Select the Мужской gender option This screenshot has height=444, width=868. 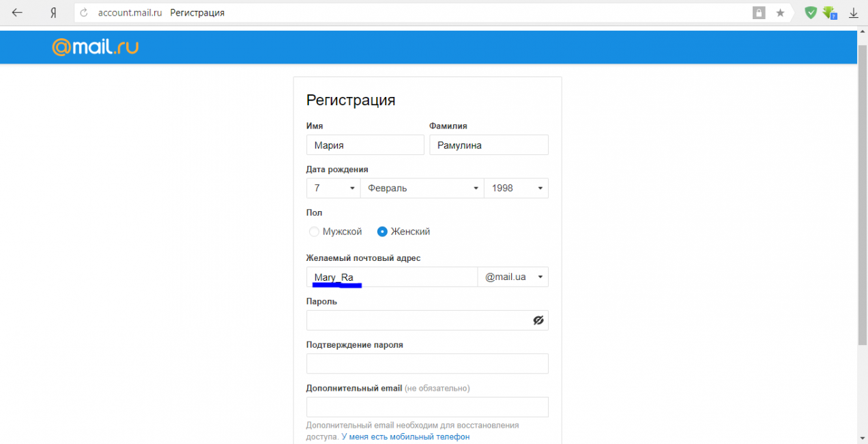(x=335, y=232)
